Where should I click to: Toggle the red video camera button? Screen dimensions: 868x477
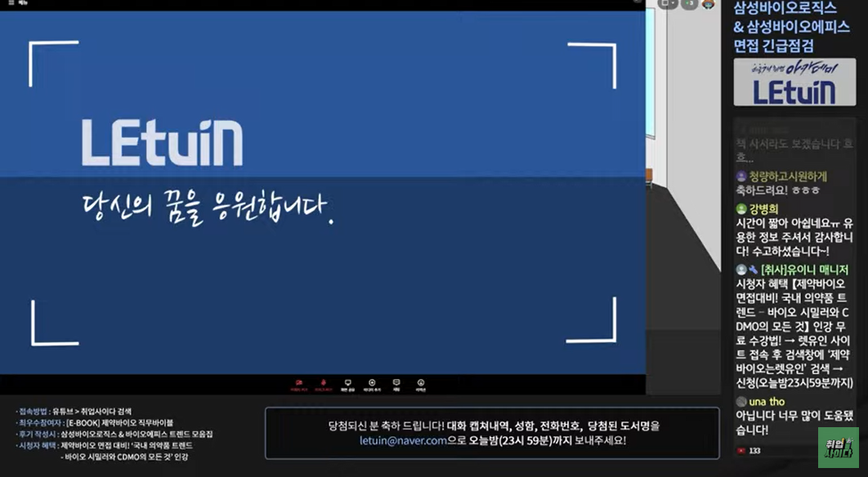pos(299,383)
